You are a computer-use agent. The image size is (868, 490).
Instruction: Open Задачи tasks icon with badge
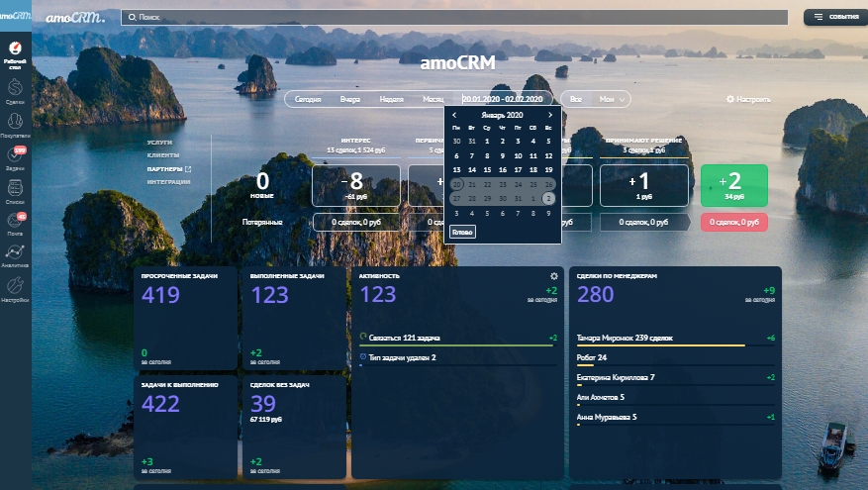coord(15,157)
